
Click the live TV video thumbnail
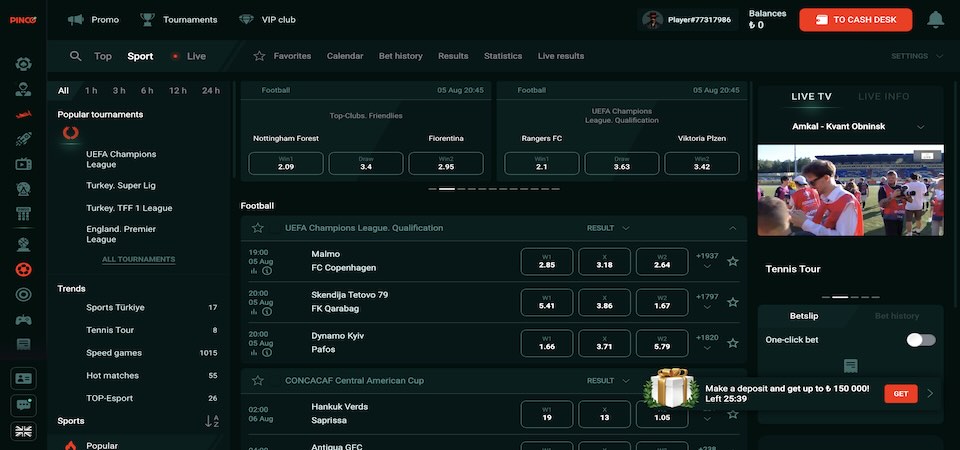[x=850, y=190]
